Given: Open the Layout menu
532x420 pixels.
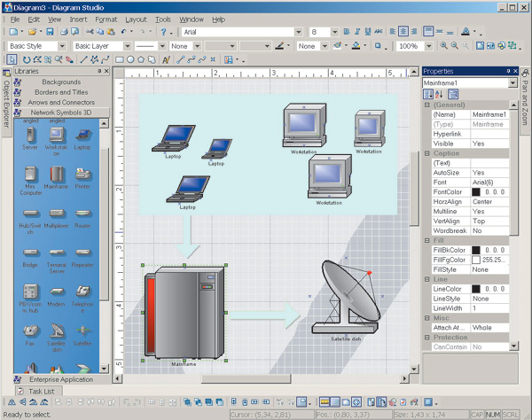Looking at the screenshot, I should click(136, 19).
